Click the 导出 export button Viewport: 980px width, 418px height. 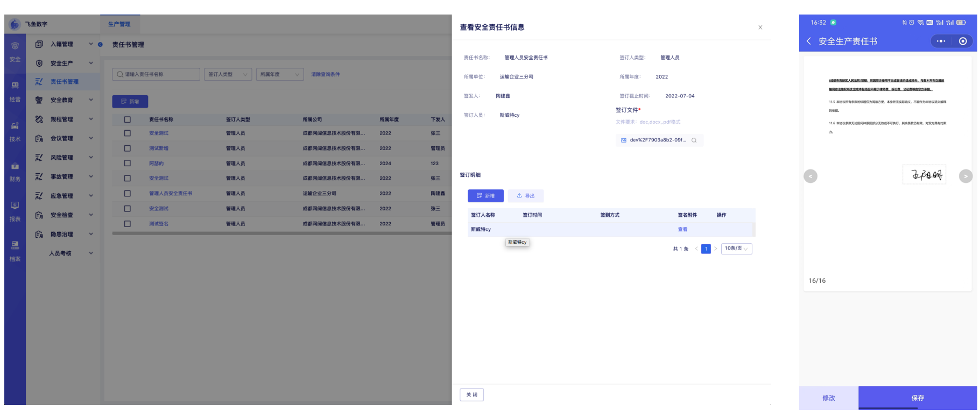[525, 196]
